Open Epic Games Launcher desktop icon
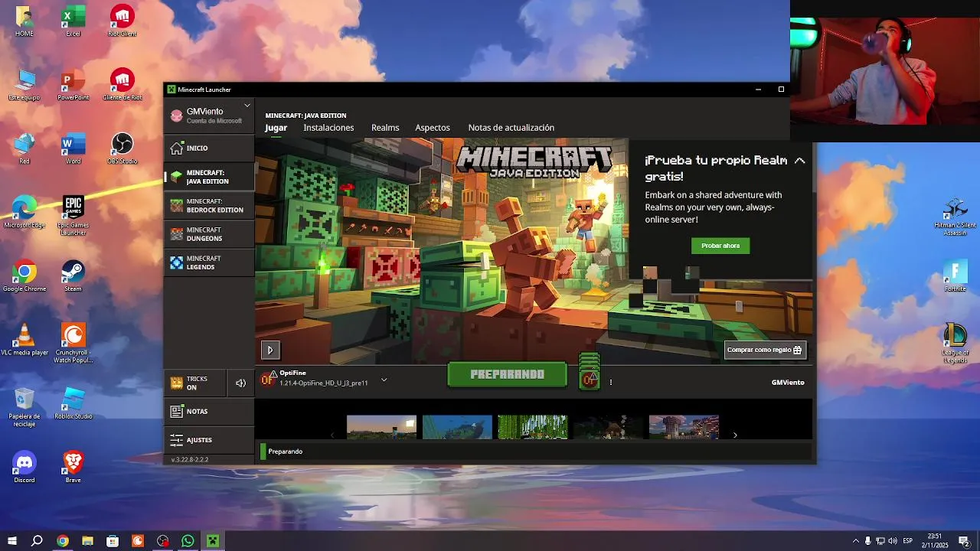The height and width of the screenshot is (551, 980). [73, 214]
